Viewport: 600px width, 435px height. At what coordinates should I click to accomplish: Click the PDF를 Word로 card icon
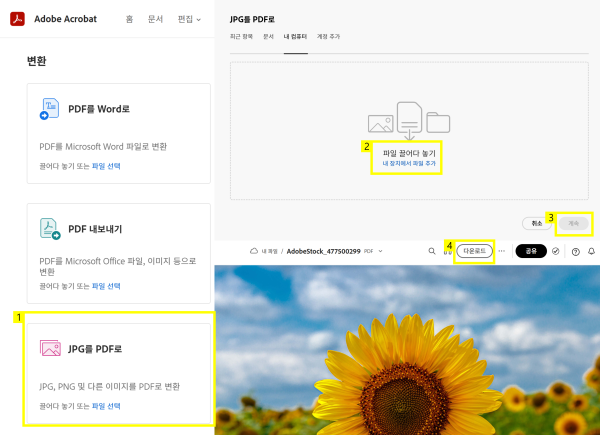click(49, 109)
